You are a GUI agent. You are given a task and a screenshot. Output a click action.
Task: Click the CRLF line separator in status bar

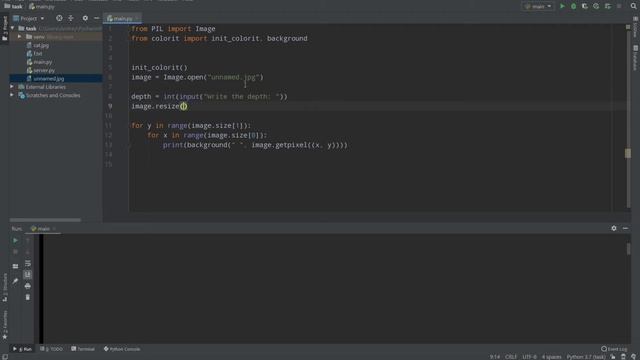click(511, 357)
